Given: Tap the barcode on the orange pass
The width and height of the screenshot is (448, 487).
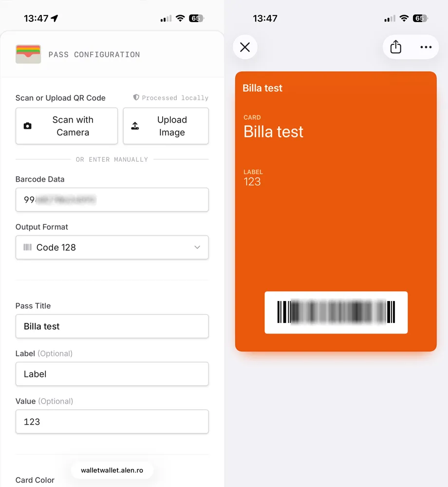Looking at the screenshot, I should (x=336, y=312).
